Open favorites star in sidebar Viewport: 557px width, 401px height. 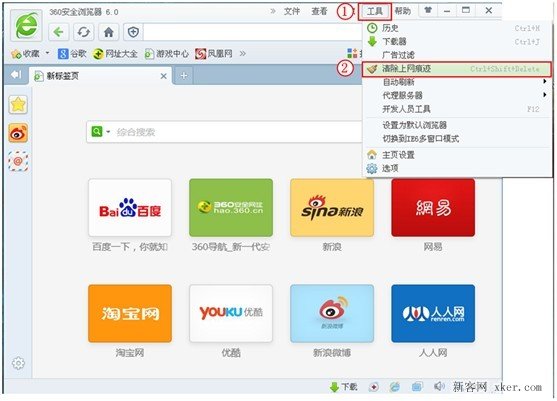point(18,104)
